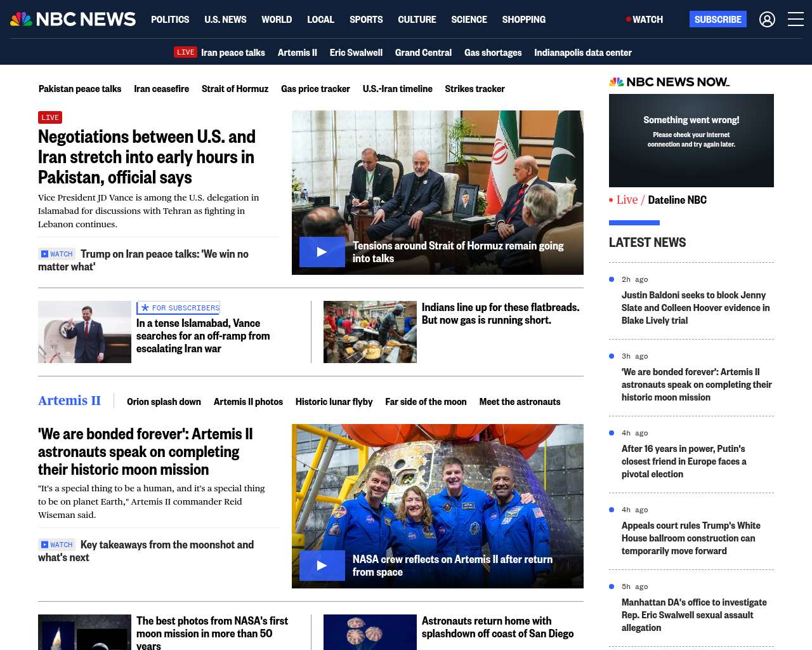Open the NBC News Now logo
The image size is (812, 650).
tap(669, 82)
